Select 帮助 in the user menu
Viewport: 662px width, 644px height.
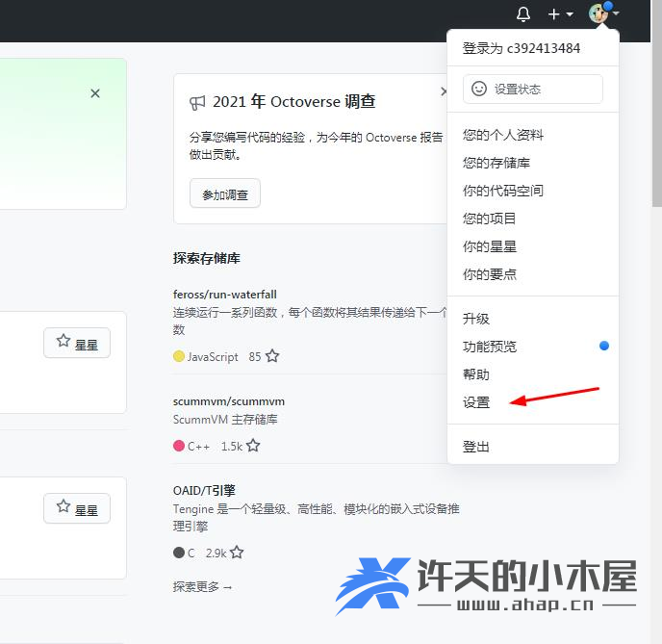tap(475, 374)
